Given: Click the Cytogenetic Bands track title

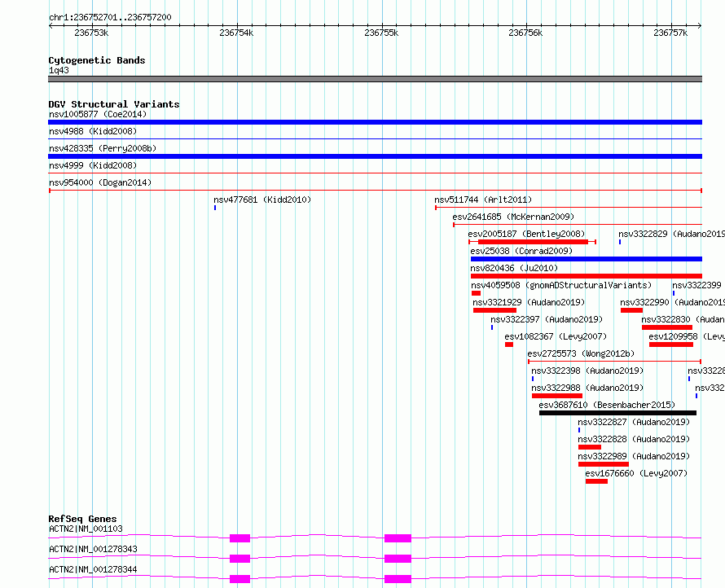Looking at the screenshot, I should pos(97,60).
